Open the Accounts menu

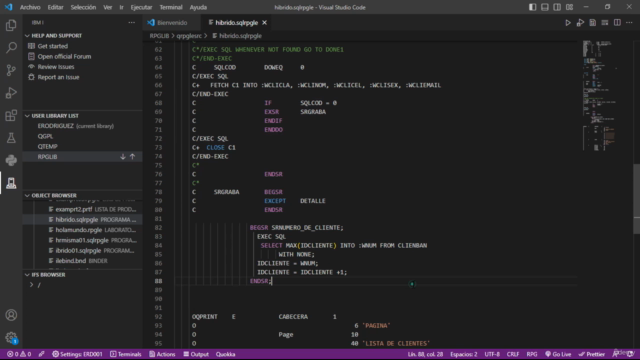[x=11, y=315]
